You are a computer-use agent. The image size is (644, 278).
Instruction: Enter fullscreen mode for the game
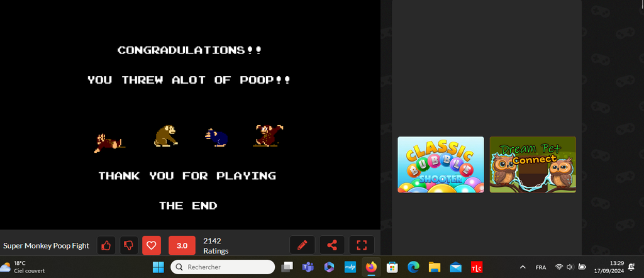[362, 245]
